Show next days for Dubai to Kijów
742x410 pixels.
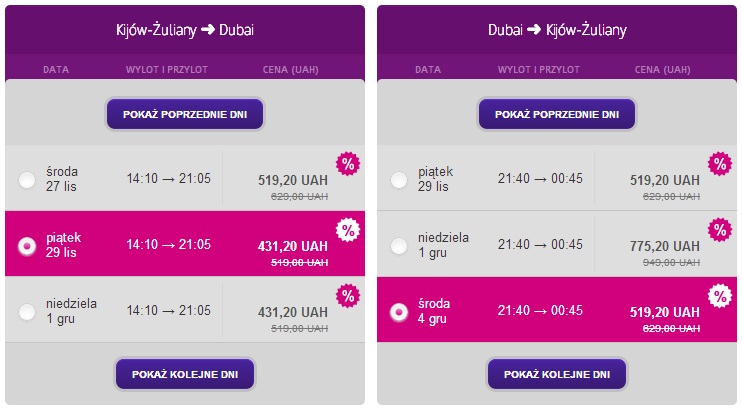(557, 374)
